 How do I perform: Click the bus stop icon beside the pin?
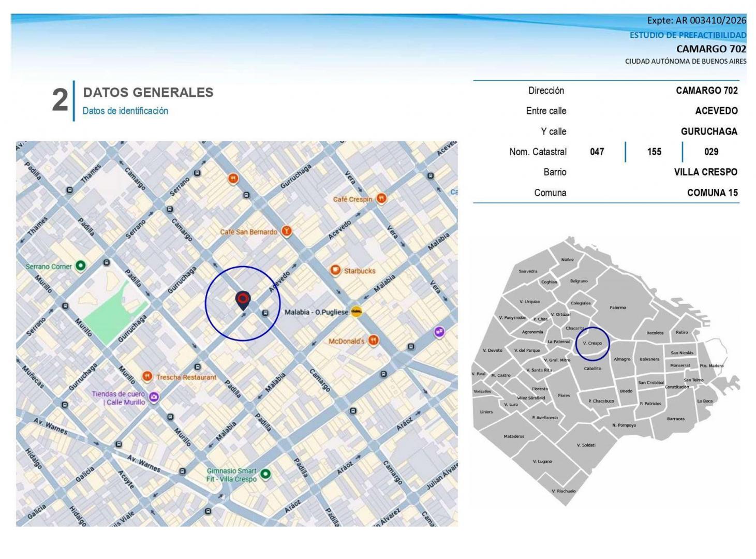pyautogui.click(x=265, y=313)
